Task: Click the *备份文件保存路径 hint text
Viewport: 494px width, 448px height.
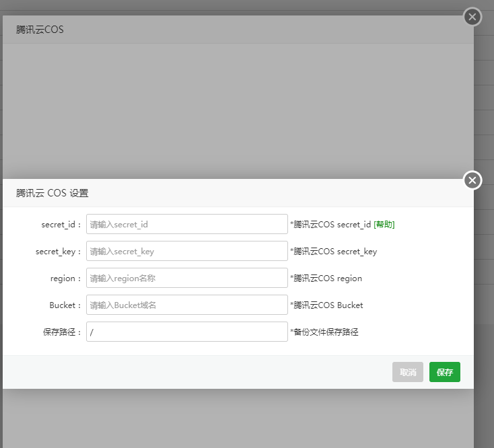Action: [x=324, y=332]
